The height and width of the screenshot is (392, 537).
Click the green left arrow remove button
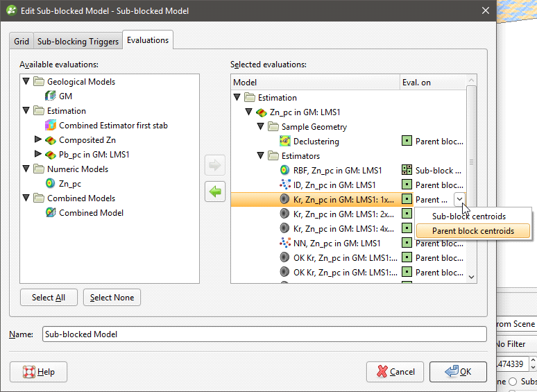coord(215,191)
